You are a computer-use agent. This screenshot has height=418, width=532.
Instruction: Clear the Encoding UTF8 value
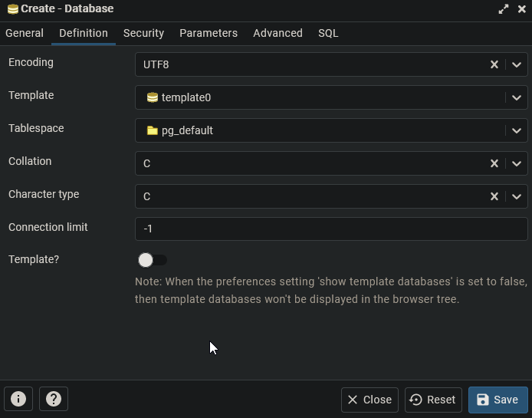[x=494, y=64]
